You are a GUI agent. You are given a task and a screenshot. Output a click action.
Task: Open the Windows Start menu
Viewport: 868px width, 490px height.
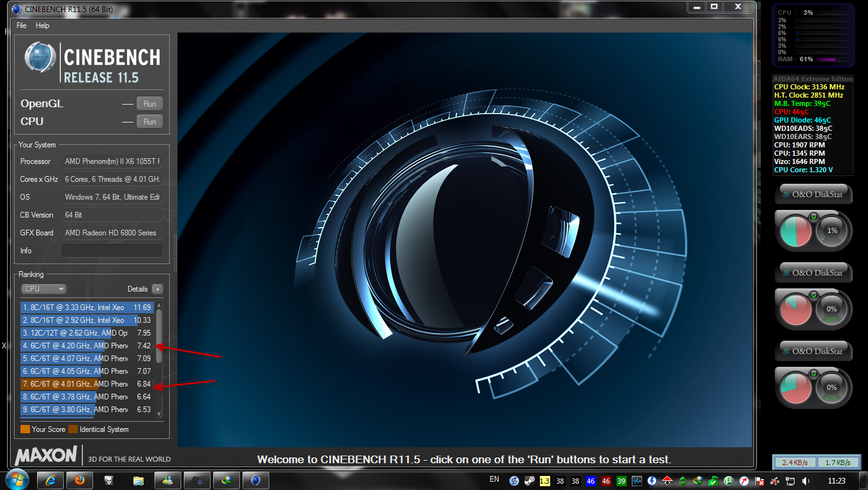[x=16, y=480]
